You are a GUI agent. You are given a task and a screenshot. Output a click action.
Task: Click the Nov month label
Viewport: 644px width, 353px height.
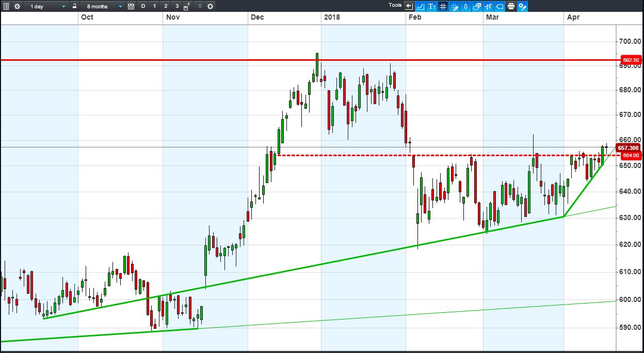172,18
